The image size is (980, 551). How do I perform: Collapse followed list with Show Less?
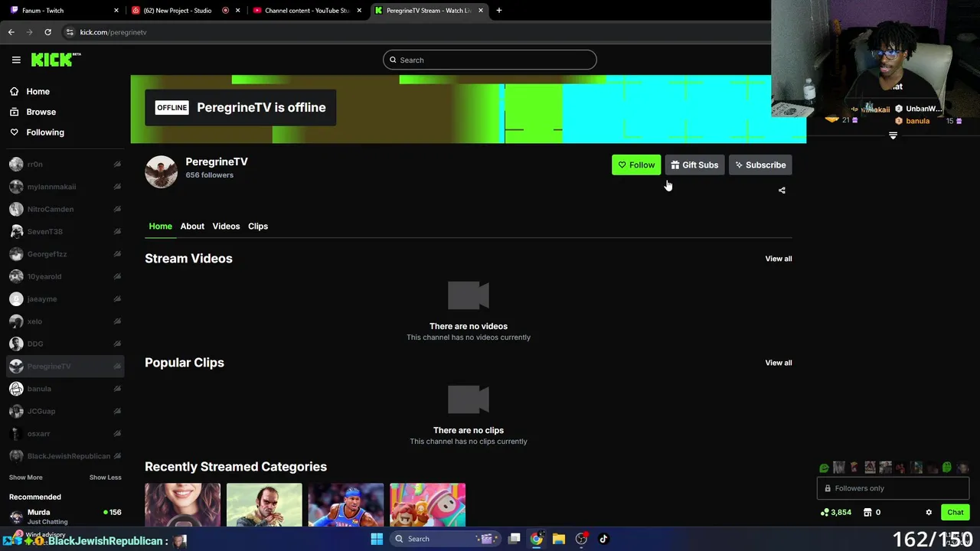pos(105,478)
